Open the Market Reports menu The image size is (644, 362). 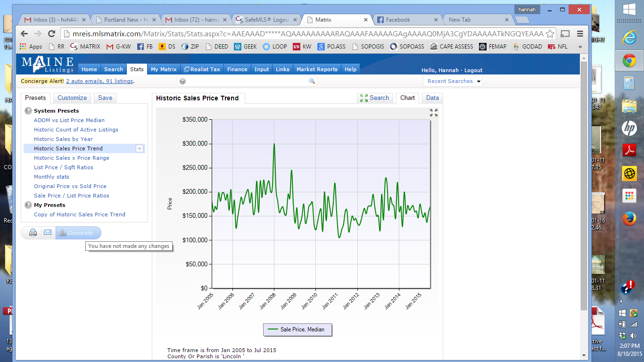pos(317,69)
